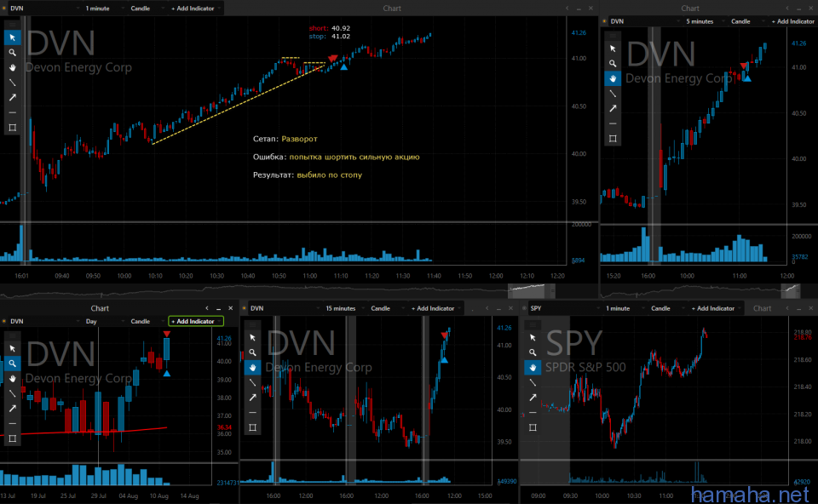Select the zoom magnifier in the DVN 5 minutes chart

pyautogui.click(x=613, y=64)
